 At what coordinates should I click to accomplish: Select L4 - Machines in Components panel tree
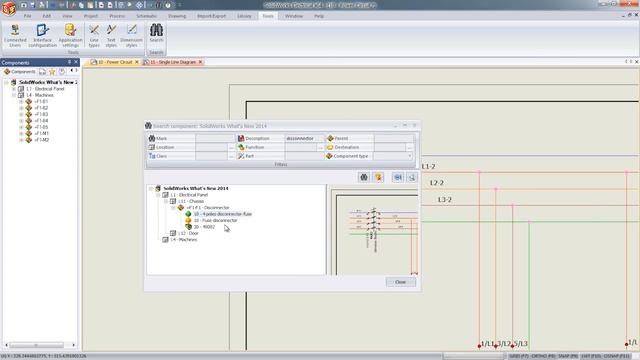(x=40, y=95)
